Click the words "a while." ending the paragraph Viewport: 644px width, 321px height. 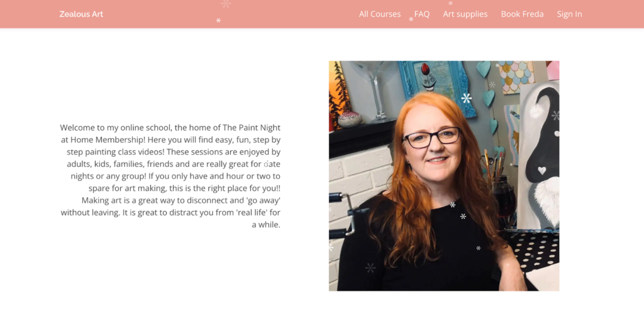(x=266, y=225)
